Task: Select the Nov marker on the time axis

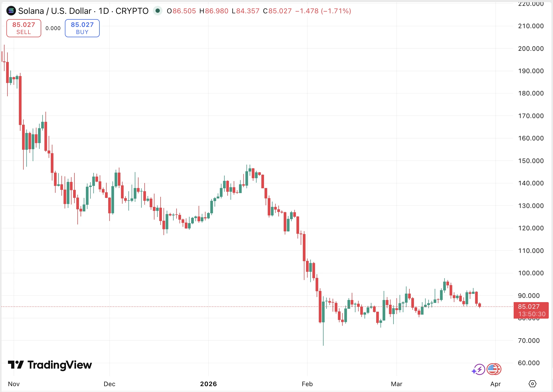Action: (14, 384)
